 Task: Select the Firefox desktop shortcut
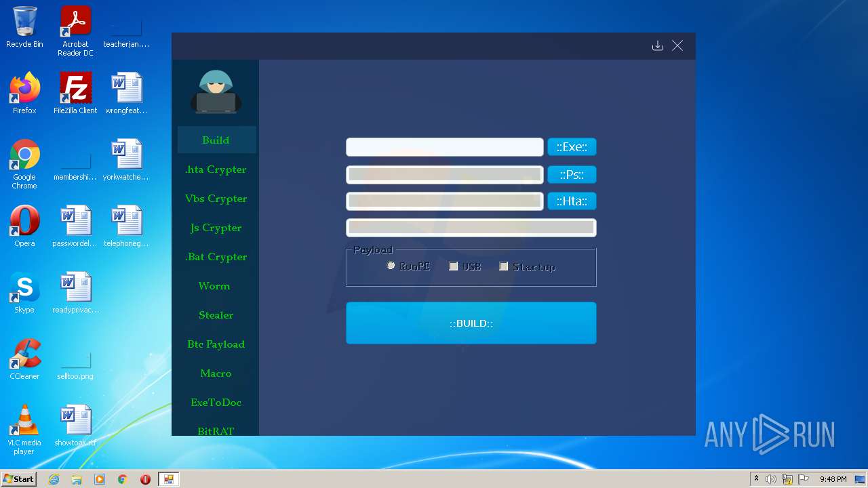click(24, 94)
